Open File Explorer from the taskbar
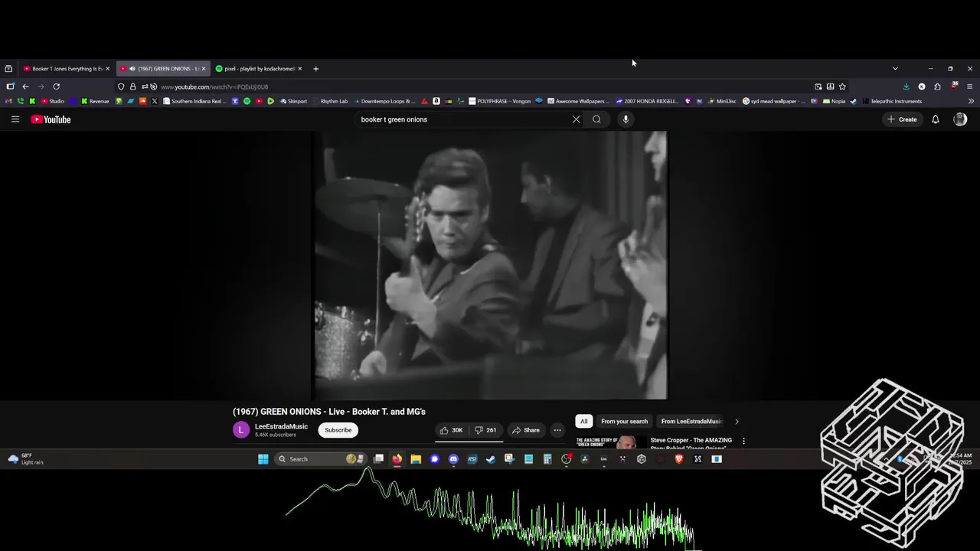This screenshot has height=551, width=980. click(x=416, y=459)
